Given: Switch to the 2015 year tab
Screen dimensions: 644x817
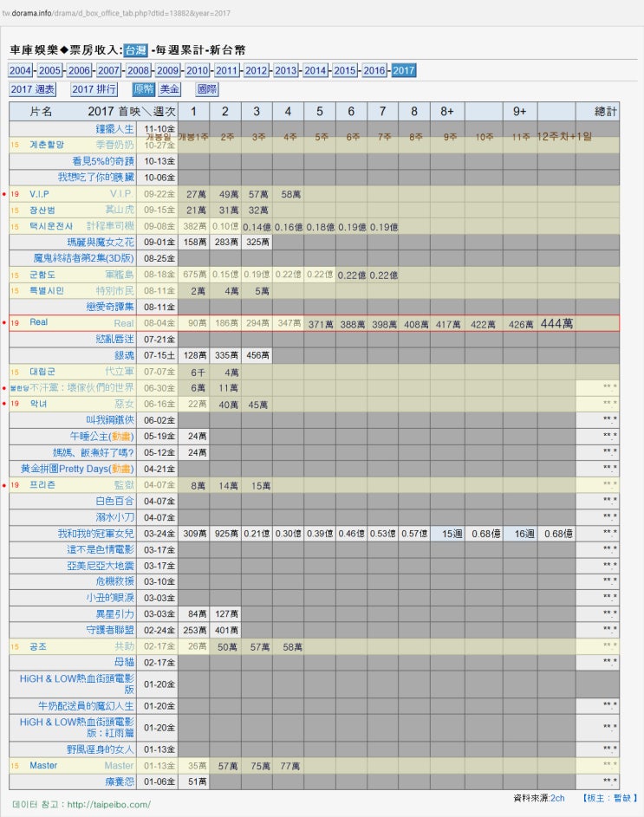Looking at the screenshot, I should (345, 70).
